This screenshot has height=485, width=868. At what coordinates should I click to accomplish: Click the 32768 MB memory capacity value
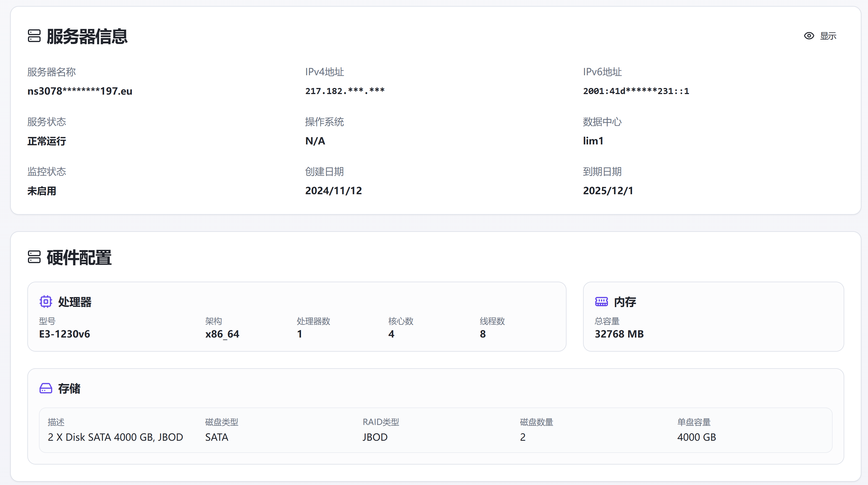619,334
